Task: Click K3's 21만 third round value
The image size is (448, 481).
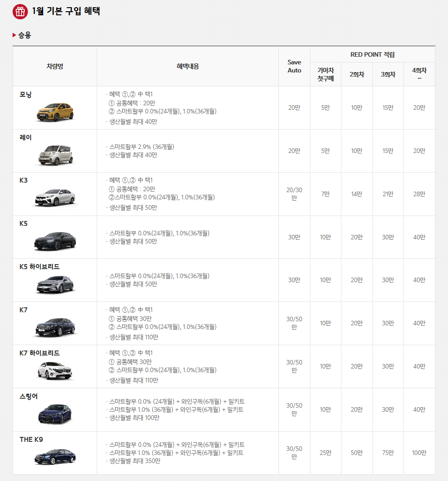Action: coord(388,194)
